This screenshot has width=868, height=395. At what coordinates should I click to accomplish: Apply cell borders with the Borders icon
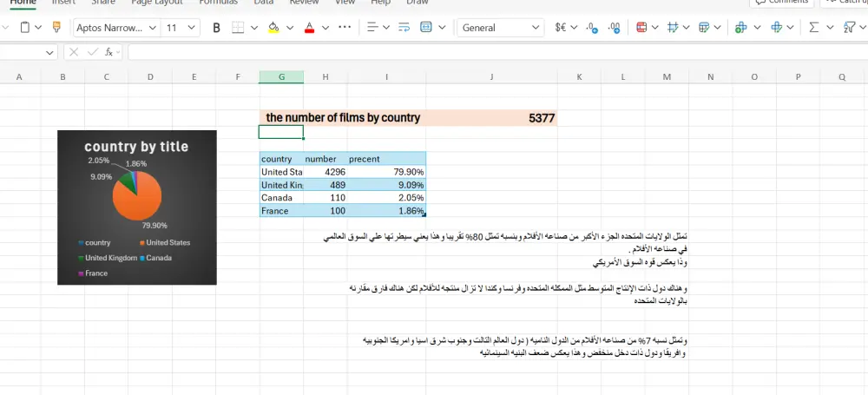(x=238, y=28)
